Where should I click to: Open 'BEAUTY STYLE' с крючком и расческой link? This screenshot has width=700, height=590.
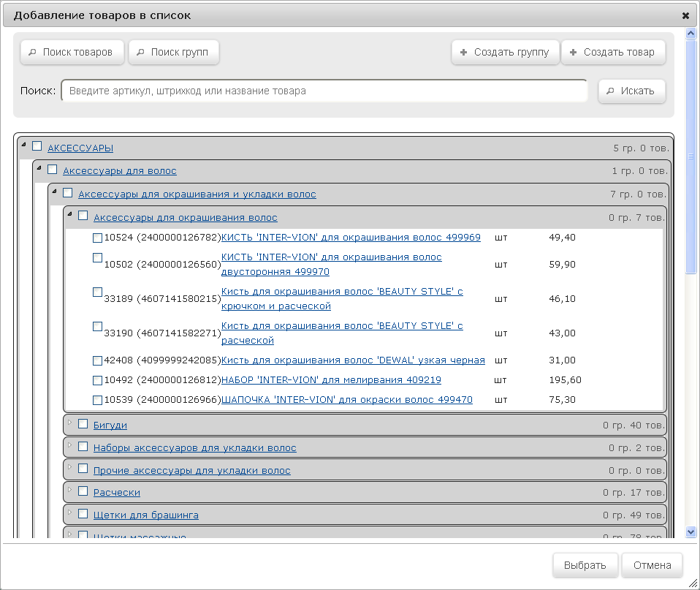[342, 299]
